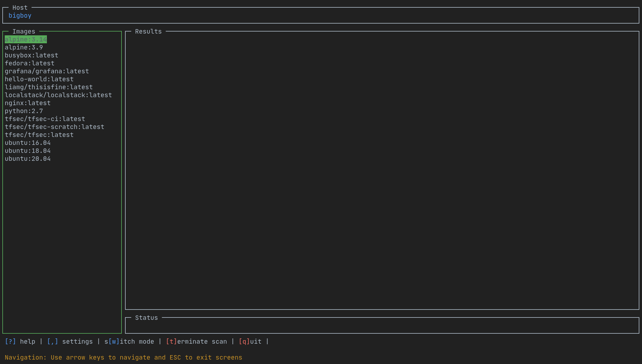Select ubuntu:20.04 image from list
This screenshot has height=364, width=642.
pos(27,158)
